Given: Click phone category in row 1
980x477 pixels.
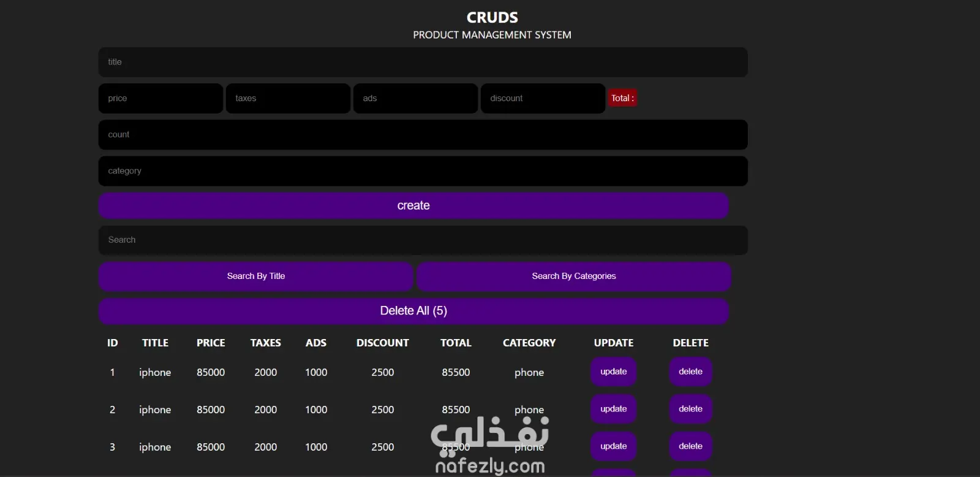Looking at the screenshot, I should click(529, 373).
